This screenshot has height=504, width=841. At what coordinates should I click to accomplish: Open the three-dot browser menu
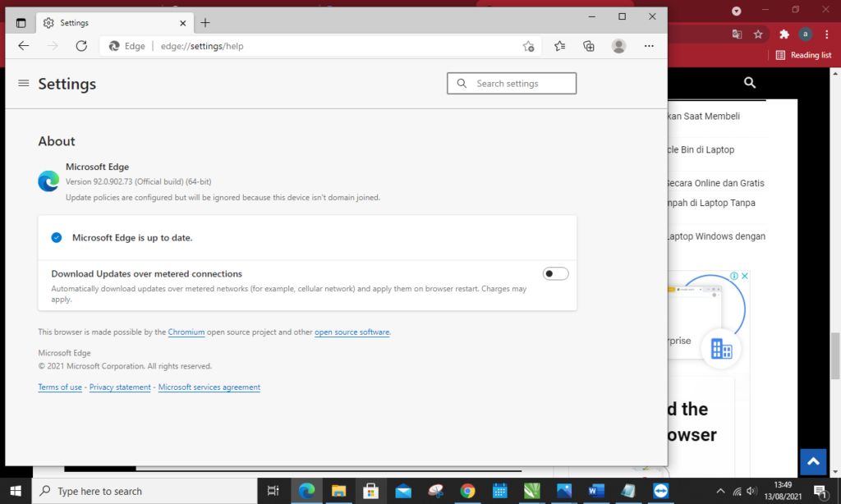click(x=648, y=47)
